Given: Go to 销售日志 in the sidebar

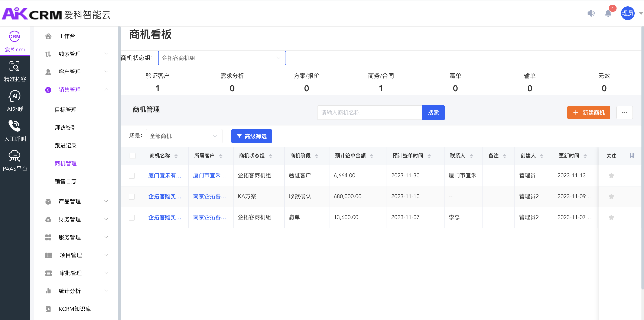Looking at the screenshot, I should click(x=65, y=181).
